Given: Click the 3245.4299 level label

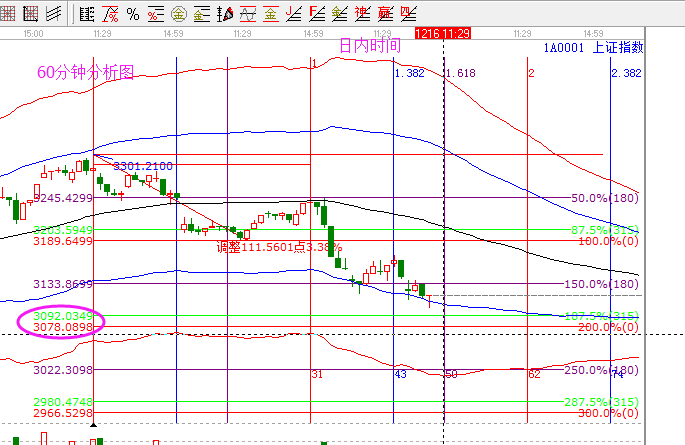Looking at the screenshot, I should coord(63,198).
